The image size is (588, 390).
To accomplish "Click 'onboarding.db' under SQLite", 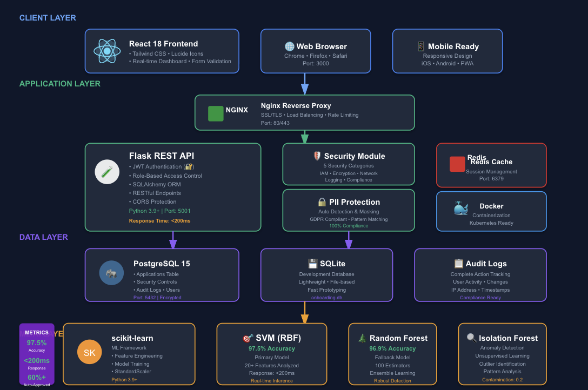I will click(x=326, y=298).
